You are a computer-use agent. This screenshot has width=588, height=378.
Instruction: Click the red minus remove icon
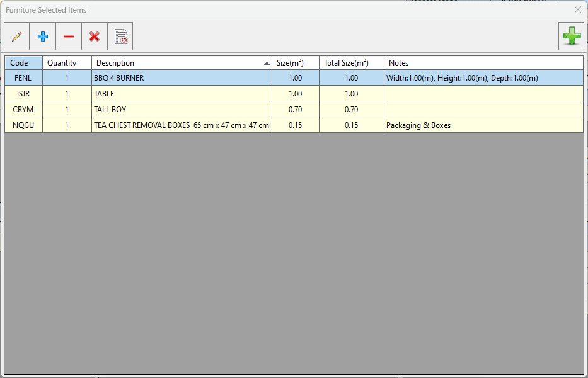(69, 37)
